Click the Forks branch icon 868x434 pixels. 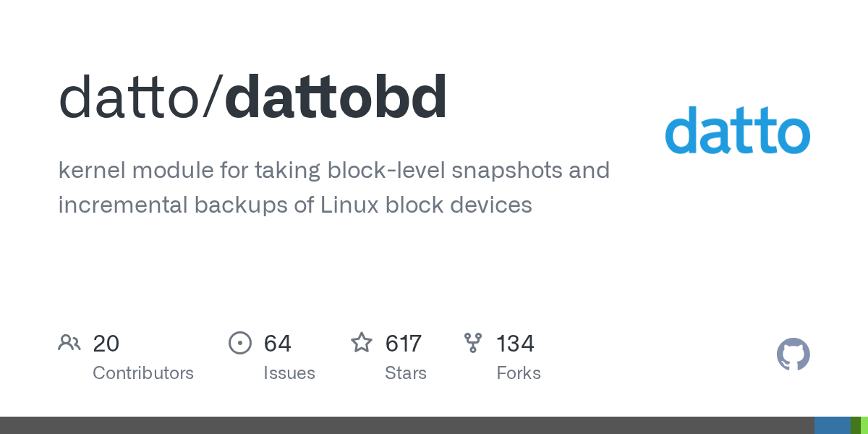(473, 342)
